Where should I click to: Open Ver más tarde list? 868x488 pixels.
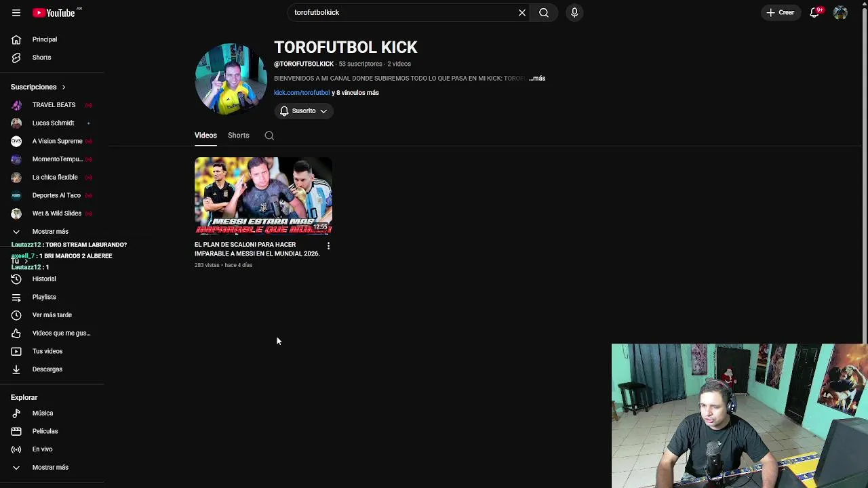[53, 315]
